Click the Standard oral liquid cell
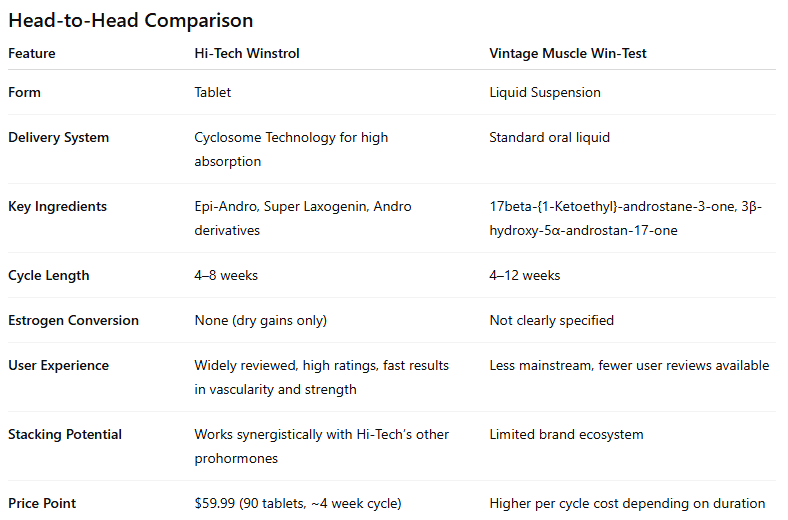The image size is (788, 520). 549,137
